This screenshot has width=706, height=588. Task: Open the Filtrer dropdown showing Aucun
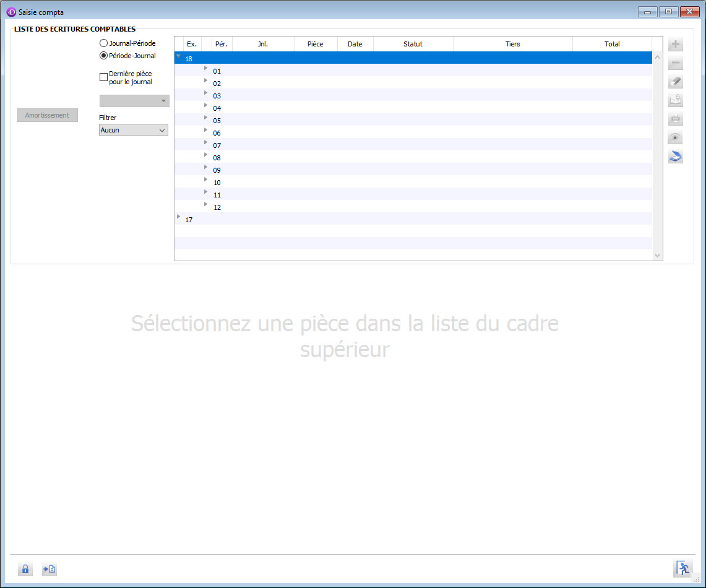(x=134, y=130)
